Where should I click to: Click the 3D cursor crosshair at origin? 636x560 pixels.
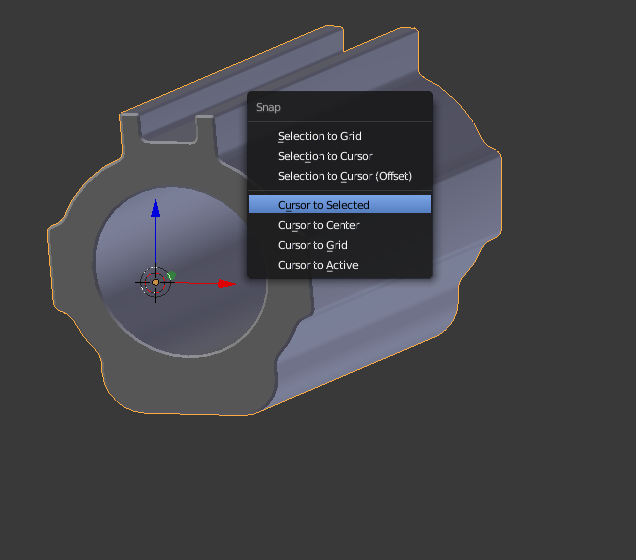(x=155, y=282)
